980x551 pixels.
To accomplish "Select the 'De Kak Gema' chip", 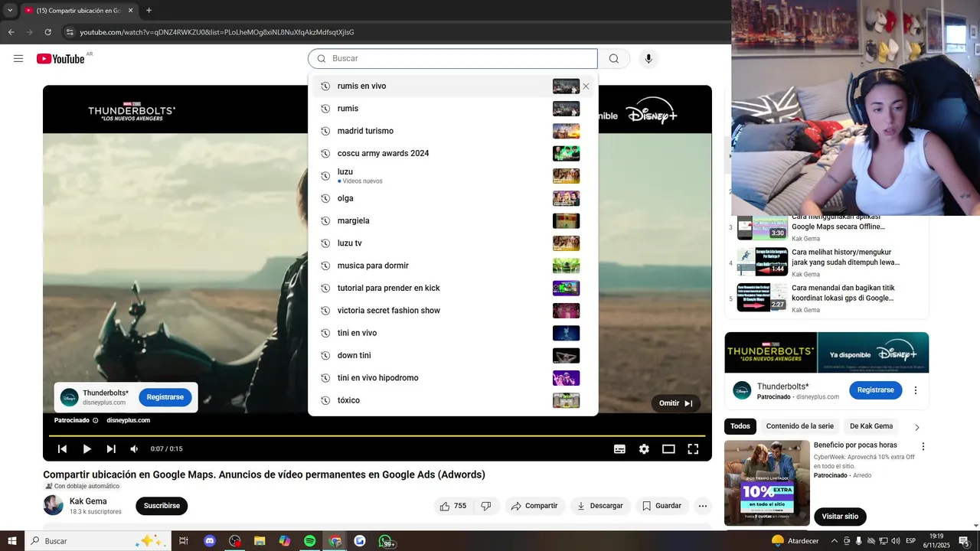I will [871, 426].
